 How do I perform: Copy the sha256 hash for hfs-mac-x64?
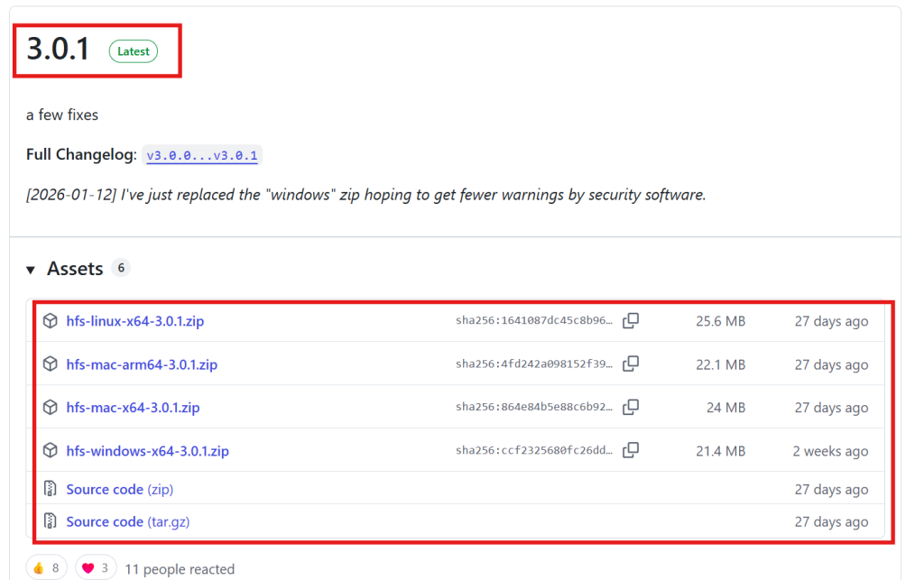[631, 408]
